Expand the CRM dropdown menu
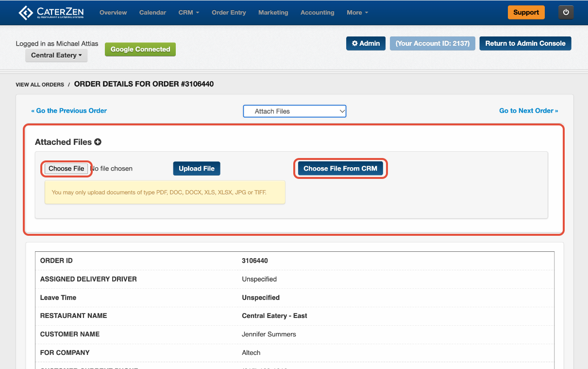This screenshot has height=369, width=588. coord(189,13)
